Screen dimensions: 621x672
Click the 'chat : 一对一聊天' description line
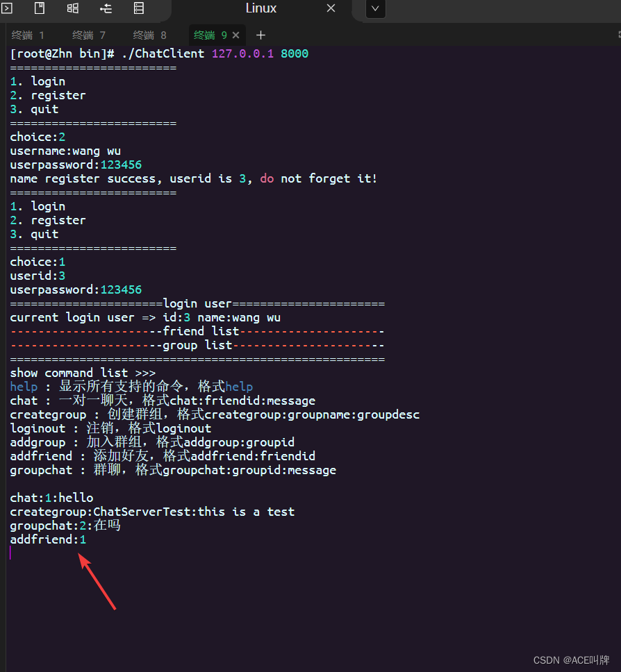pyautogui.click(x=163, y=401)
